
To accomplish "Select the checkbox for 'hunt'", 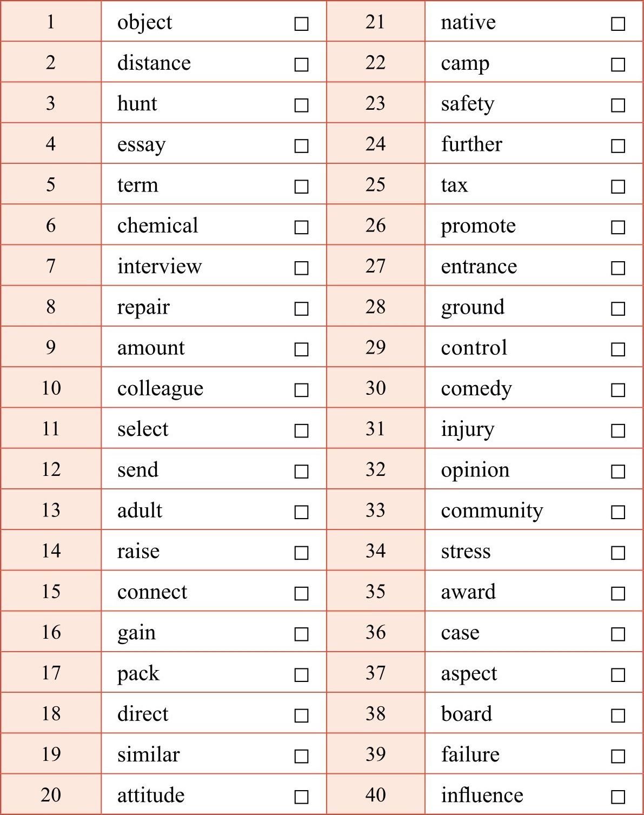I will [301, 105].
